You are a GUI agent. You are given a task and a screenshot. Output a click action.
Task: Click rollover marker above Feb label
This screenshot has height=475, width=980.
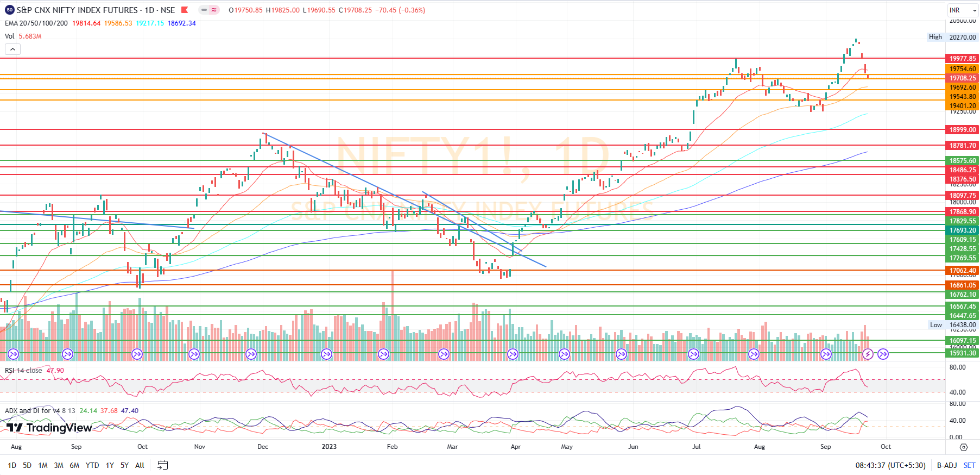pos(383,354)
